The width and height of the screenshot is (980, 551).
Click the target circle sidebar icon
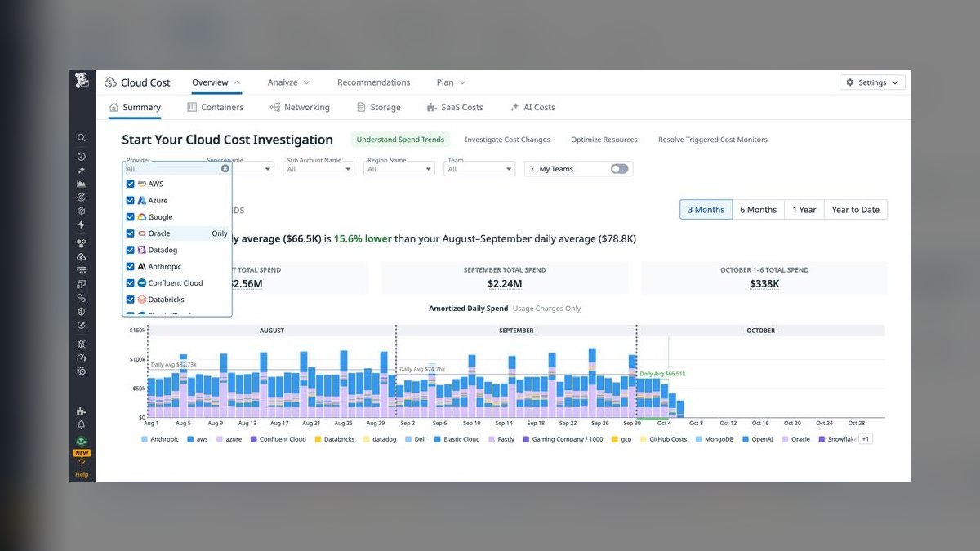82,197
